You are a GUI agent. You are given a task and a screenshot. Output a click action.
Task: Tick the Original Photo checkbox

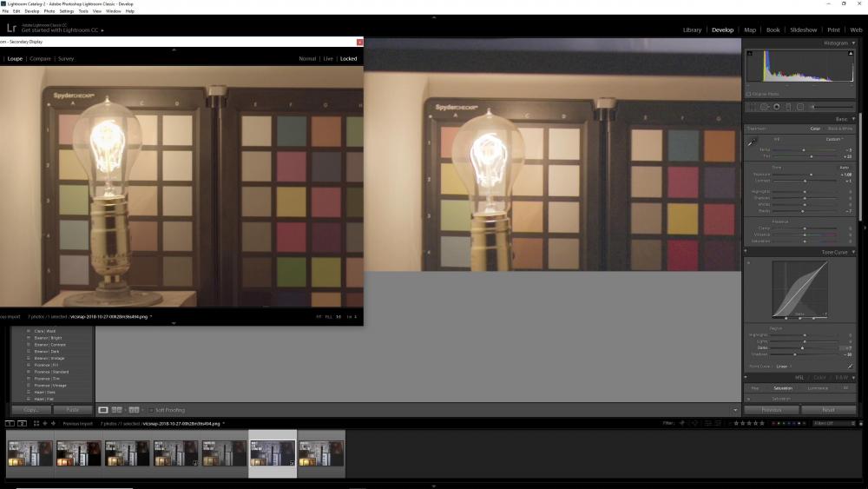[749, 94]
